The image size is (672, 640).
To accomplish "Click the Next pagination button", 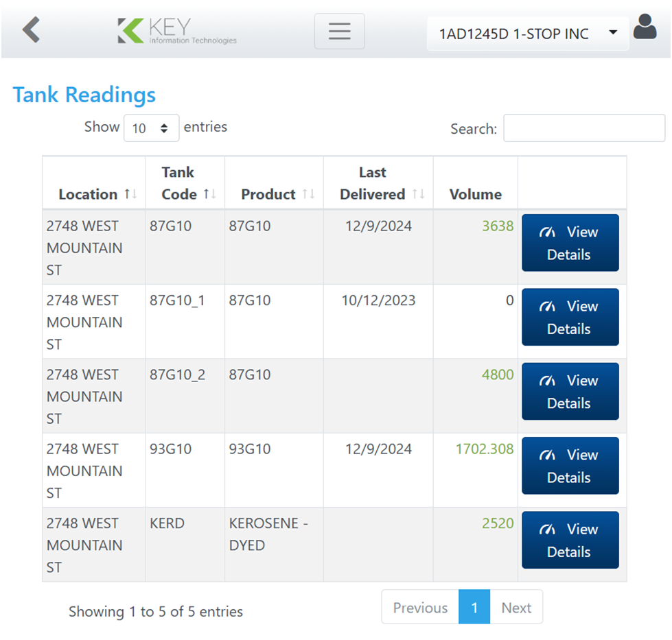I will click(516, 608).
